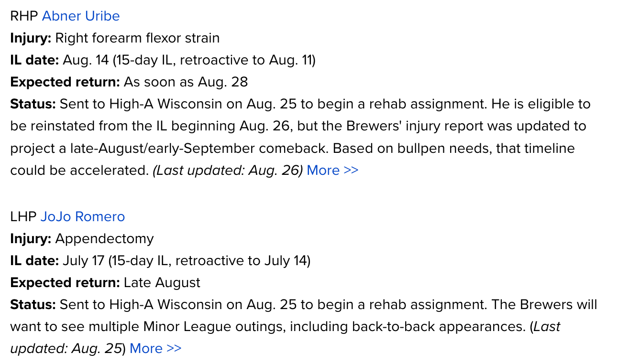Click bold Injury label in Romero's entry
The height and width of the screenshot is (364, 629).
(31, 238)
